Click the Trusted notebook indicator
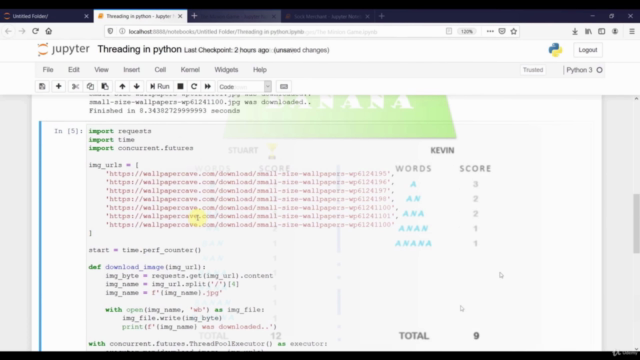 click(x=533, y=70)
